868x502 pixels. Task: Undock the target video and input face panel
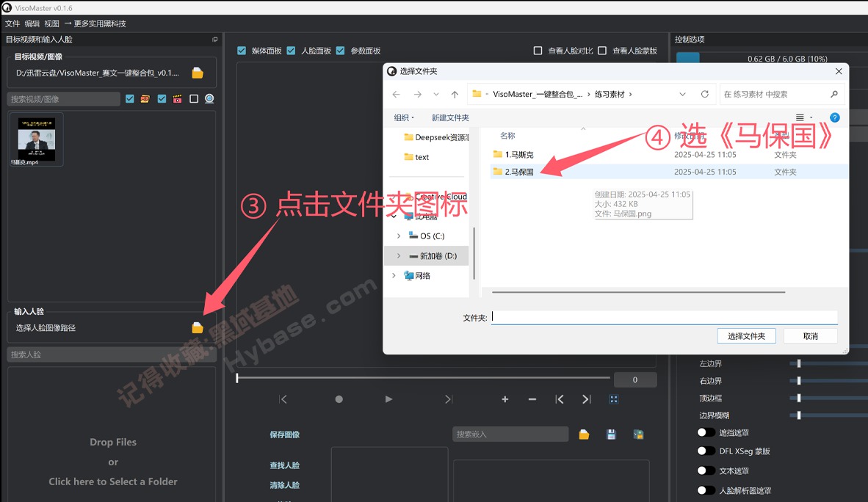click(x=214, y=40)
